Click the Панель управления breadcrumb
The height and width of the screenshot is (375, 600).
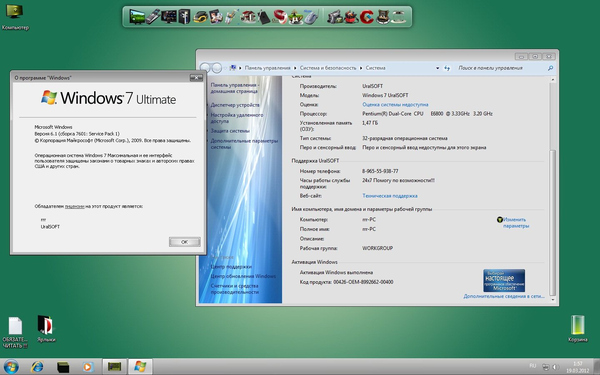coord(267,68)
